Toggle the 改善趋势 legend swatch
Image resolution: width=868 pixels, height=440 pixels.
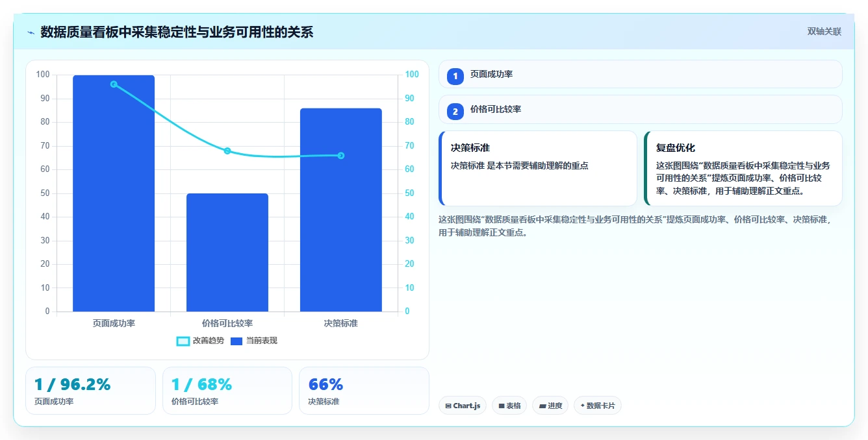[183, 341]
